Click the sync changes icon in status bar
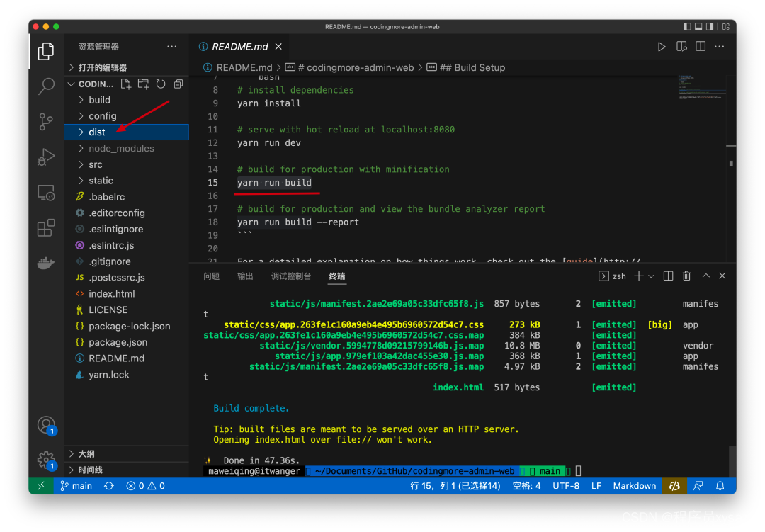This screenshot has width=765, height=532. pos(109,486)
